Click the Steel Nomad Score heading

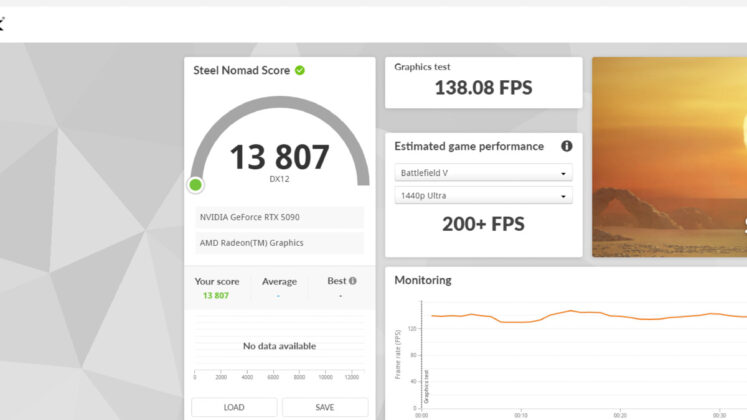tap(242, 70)
